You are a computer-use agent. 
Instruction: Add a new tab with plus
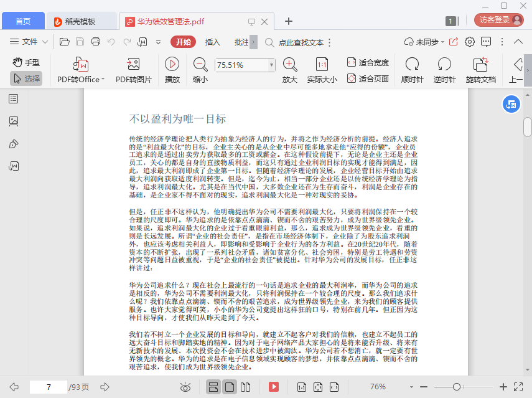(x=288, y=21)
